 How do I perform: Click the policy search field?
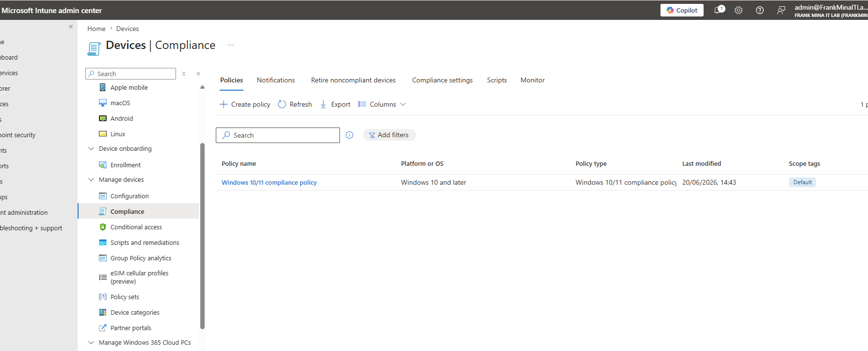click(278, 135)
